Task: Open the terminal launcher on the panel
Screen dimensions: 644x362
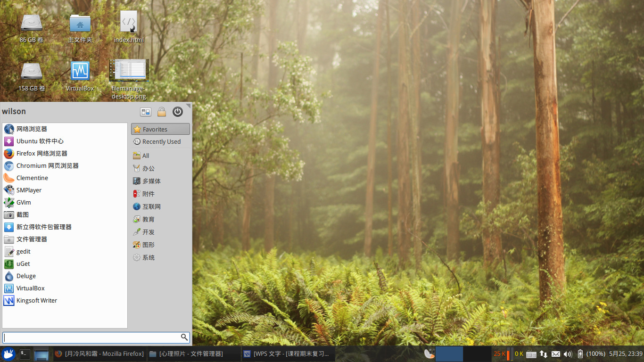Action: (x=25, y=354)
